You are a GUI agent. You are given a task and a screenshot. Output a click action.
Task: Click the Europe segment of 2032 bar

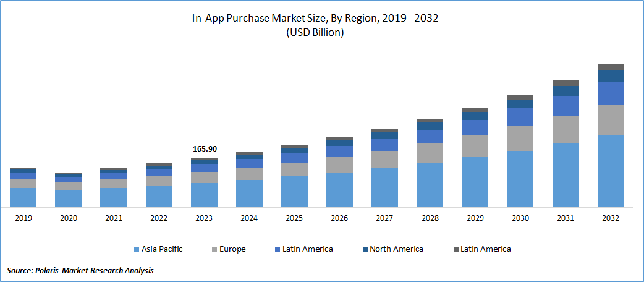click(x=611, y=119)
